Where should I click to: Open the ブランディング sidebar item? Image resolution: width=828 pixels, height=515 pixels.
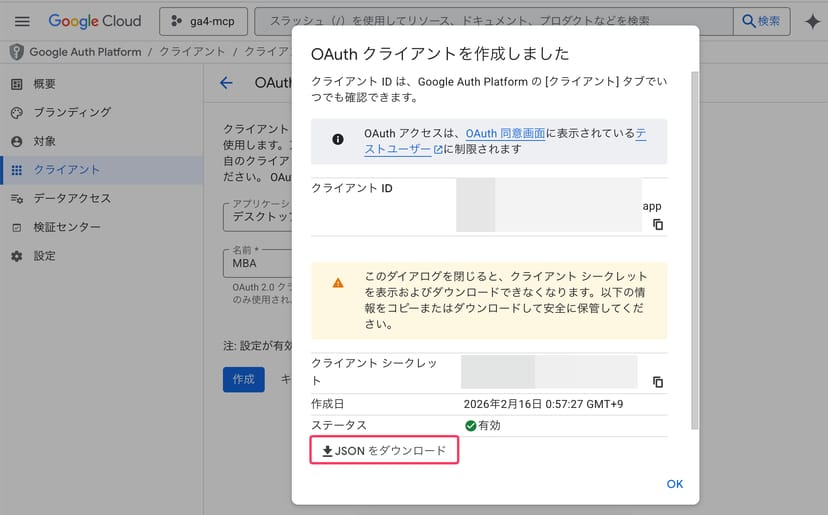click(x=102, y=113)
